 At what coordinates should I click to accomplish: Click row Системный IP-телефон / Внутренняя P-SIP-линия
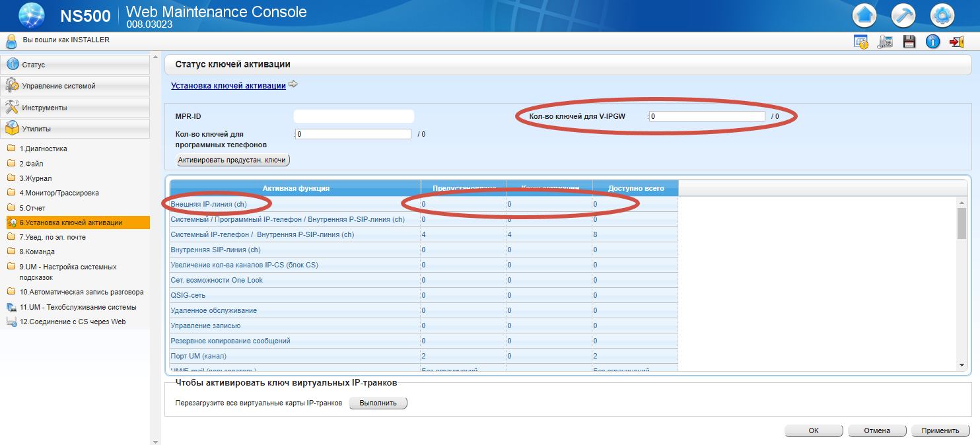coord(424,234)
